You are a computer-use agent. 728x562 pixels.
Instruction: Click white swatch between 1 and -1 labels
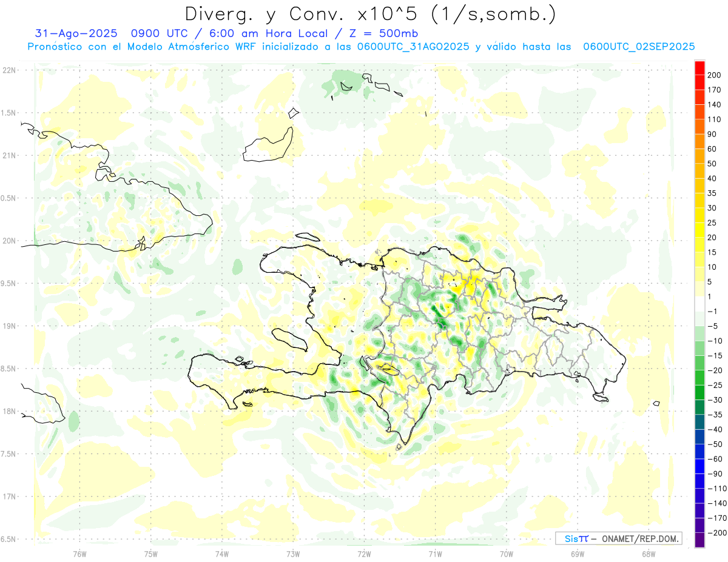(699, 304)
